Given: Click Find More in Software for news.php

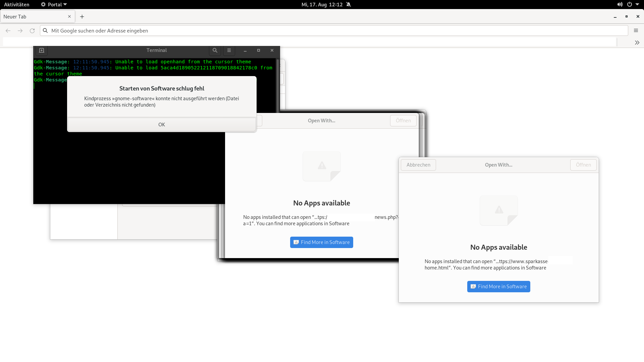Looking at the screenshot, I should [x=321, y=242].
